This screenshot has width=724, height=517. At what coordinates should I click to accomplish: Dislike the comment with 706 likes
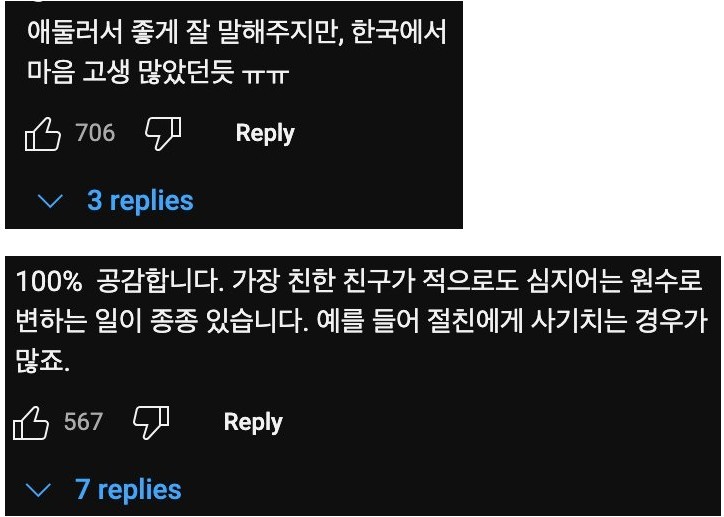[x=162, y=134]
